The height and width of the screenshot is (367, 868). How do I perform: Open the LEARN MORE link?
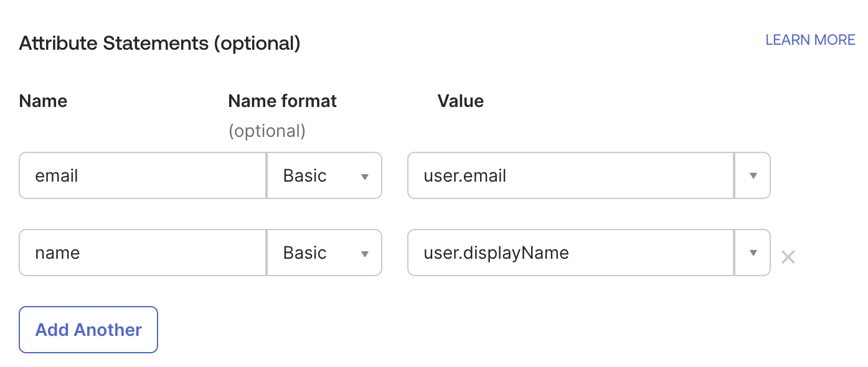[810, 40]
